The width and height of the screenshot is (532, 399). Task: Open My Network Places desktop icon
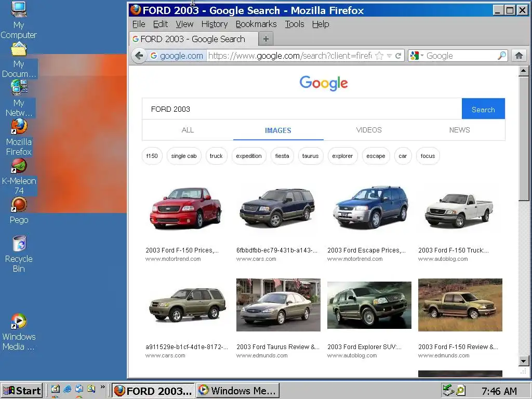coord(19,99)
